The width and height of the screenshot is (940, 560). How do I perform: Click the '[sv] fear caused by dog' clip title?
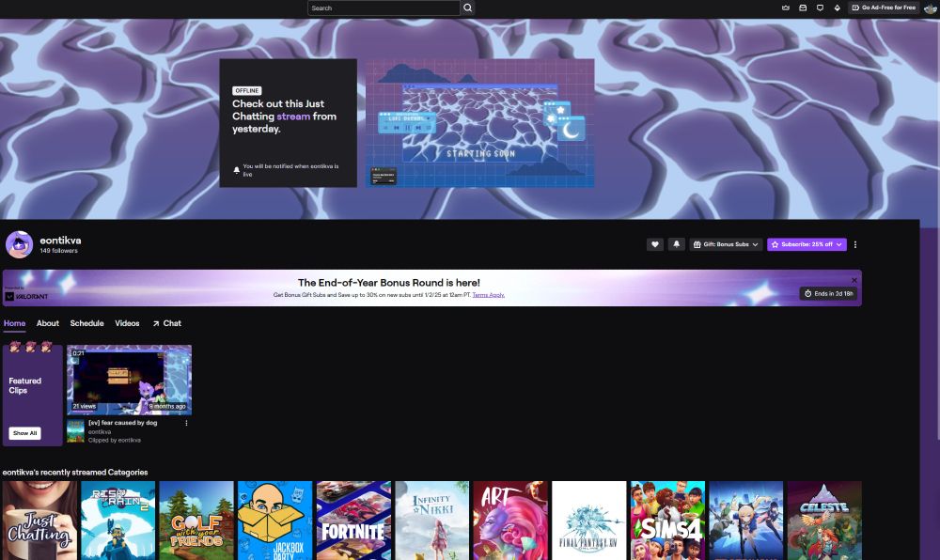[x=123, y=423]
